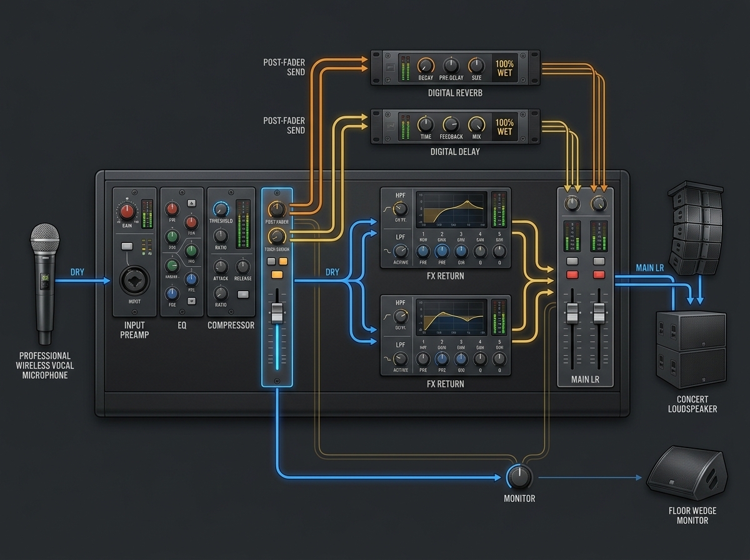
Task: Click band 3 knob on upper FX Return
Action: pos(461,251)
